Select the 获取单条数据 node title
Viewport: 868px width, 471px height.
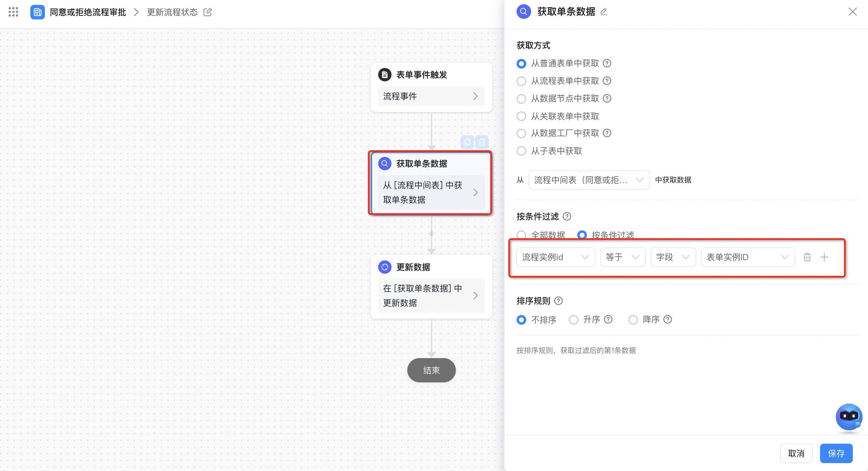(422, 163)
